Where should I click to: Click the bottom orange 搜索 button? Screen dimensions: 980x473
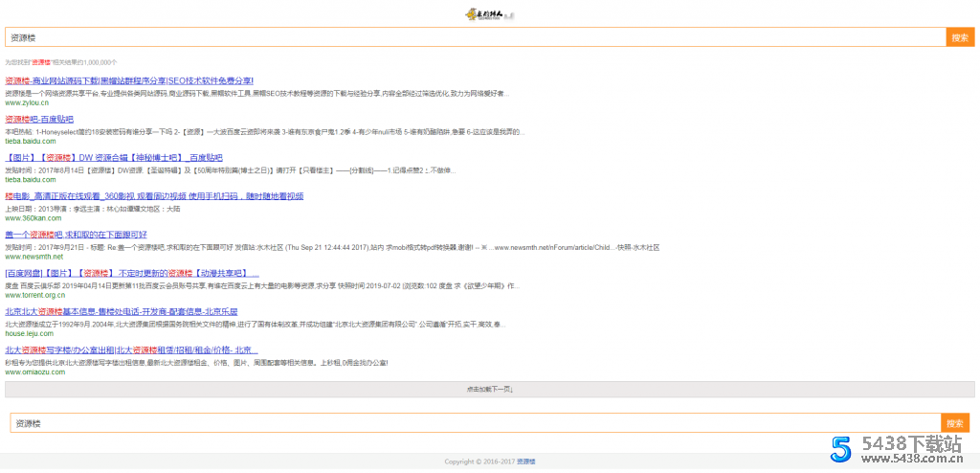point(954,423)
